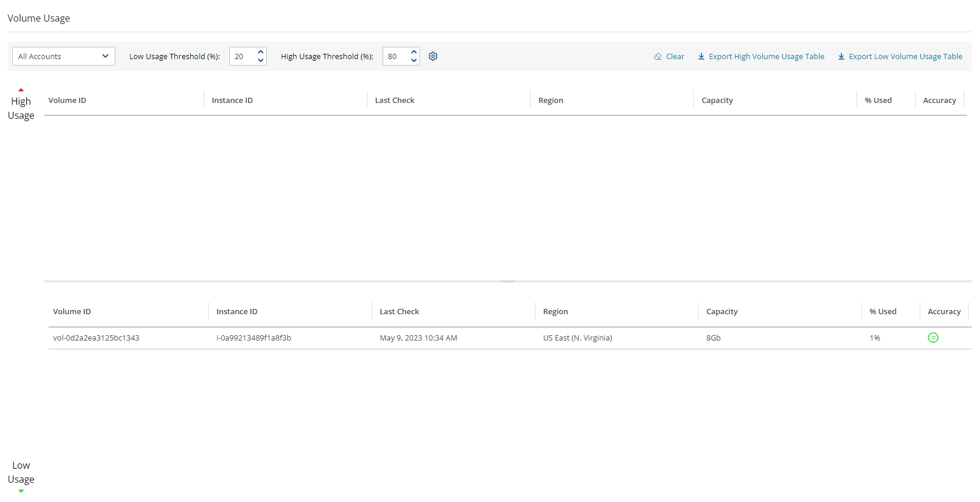Increase the Low Usage Threshold value
The height and width of the screenshot is (502, 980).
(x=261, y=52)
